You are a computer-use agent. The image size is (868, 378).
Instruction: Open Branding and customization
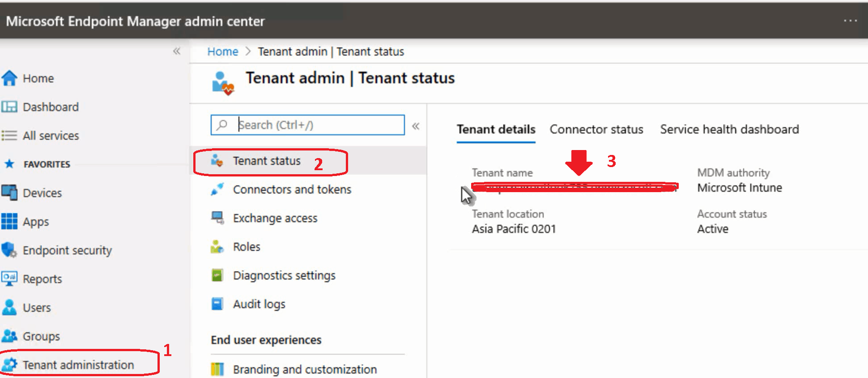[305, 370]
